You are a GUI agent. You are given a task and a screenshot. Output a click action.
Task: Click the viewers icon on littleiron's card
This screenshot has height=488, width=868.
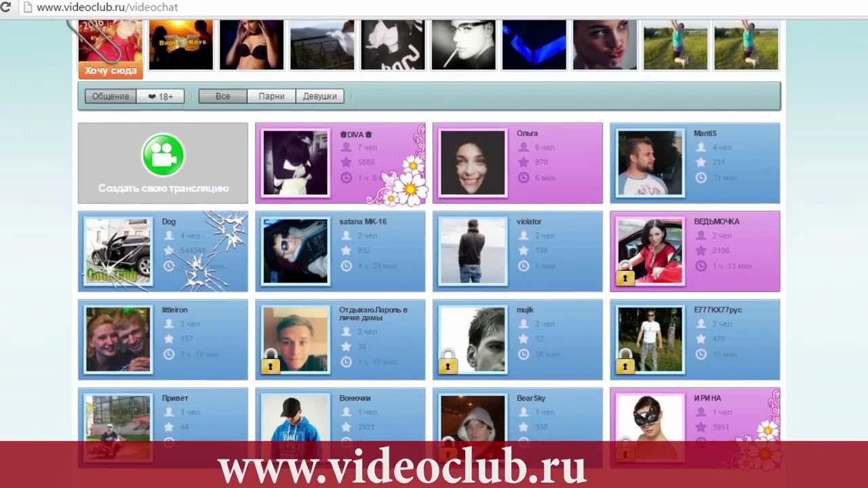pos(169,324)
